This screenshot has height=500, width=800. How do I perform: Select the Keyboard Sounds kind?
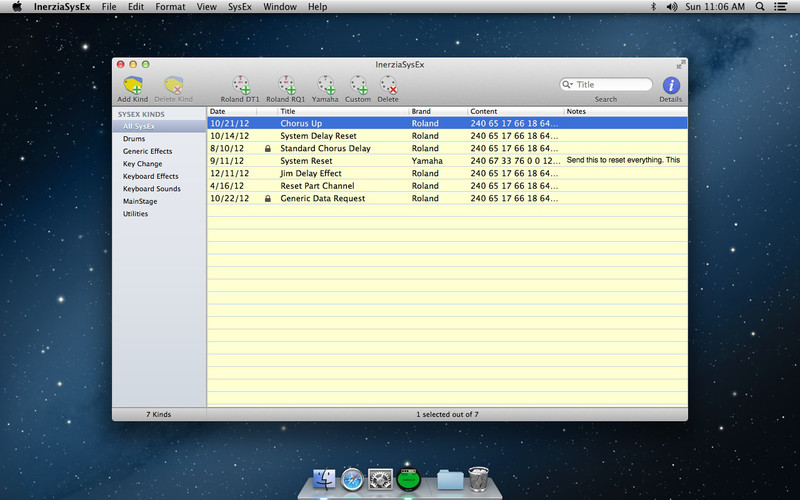pos(159,189)
